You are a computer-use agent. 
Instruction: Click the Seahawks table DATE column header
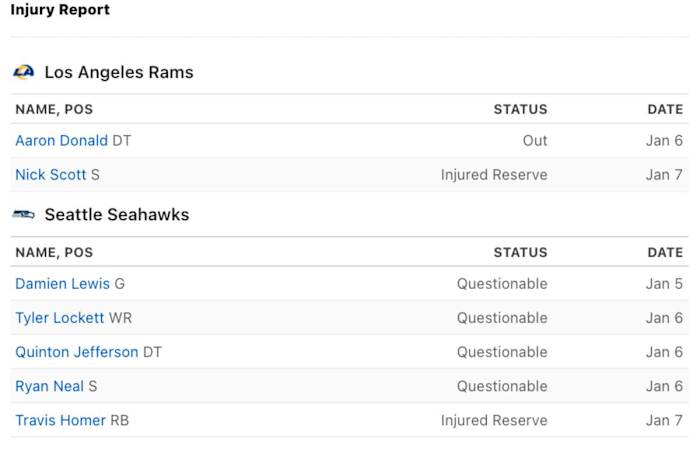click(x=665, y=252)
